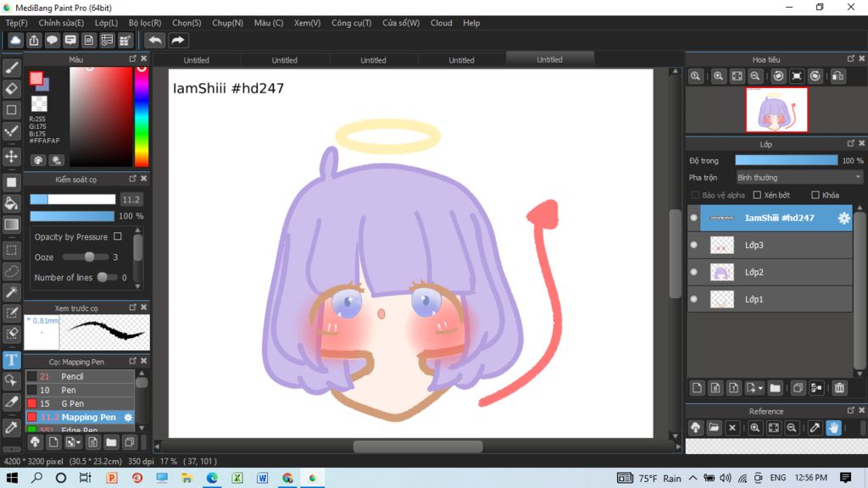The image size is (868, 488).
Task: Add a new layer folder
Action: click(775, 388)
